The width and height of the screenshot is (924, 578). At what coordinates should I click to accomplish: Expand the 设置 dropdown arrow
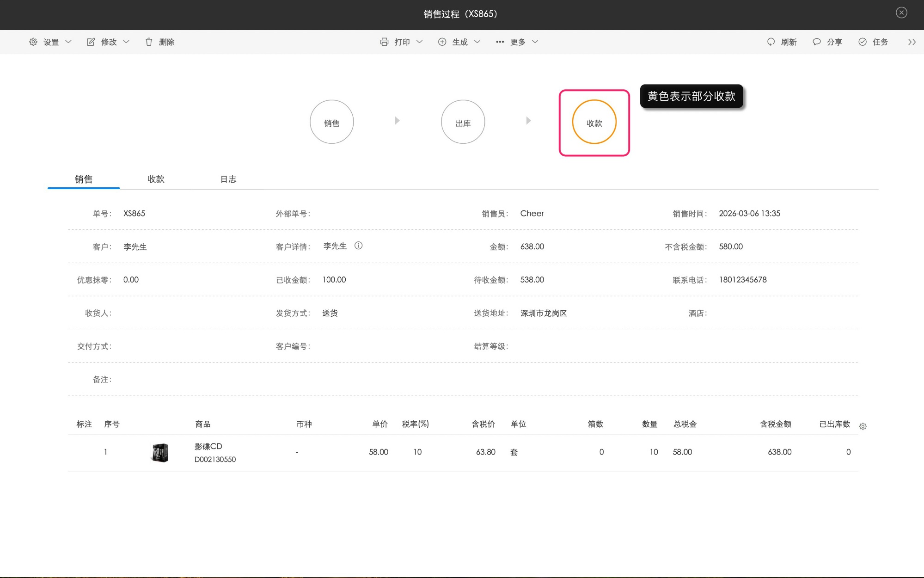(68, 42)
